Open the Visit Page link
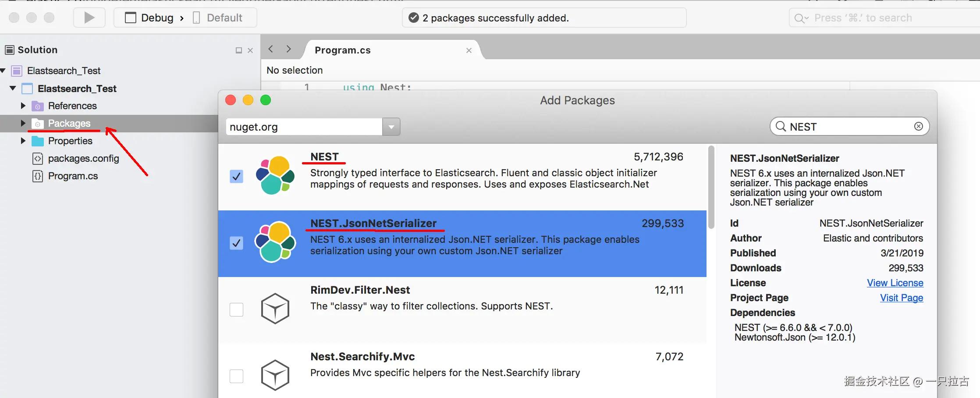The image size is (980, 398). point(902,298)
